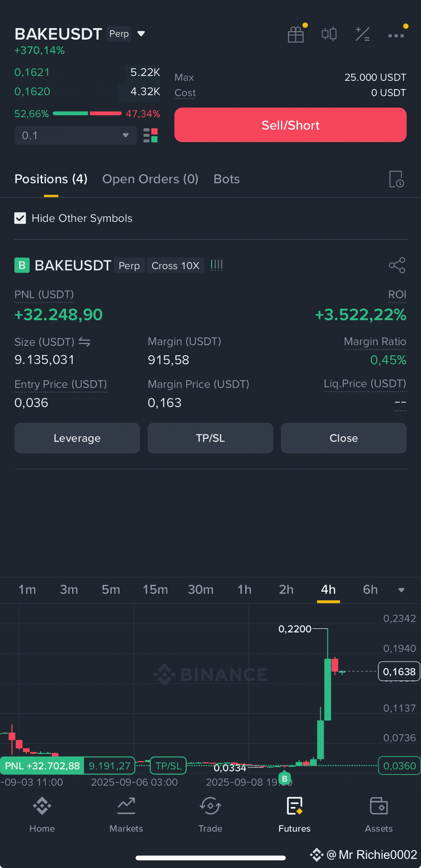Switch to the Positions (4) tab

pos(51,179)
